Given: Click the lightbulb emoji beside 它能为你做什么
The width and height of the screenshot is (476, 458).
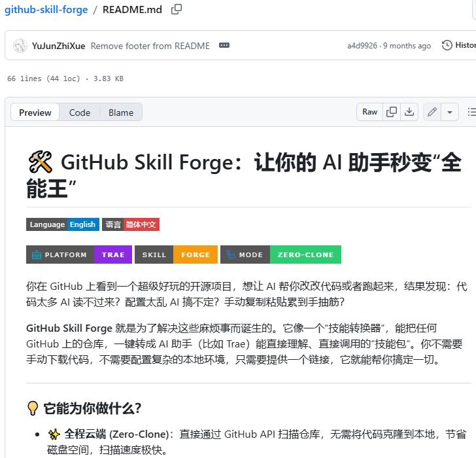Looking at the screenshot, I should [x=33, y=408].
